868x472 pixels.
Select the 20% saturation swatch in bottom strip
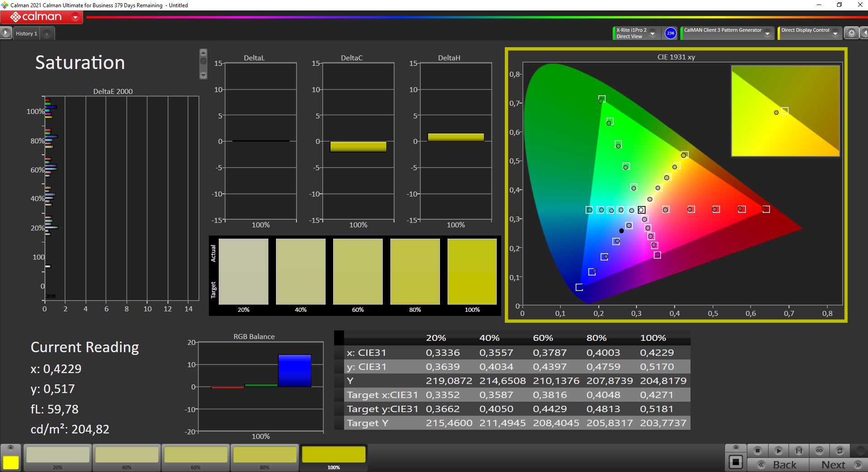[x=58, y=455]
